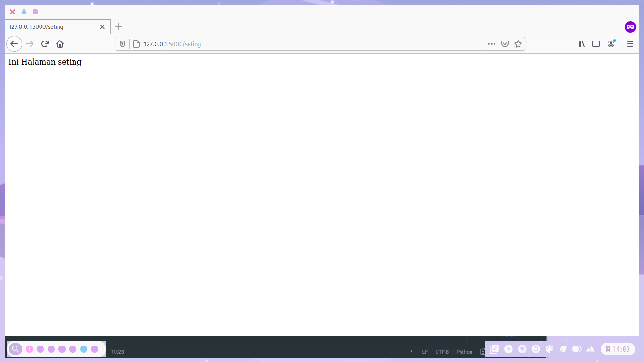This screenshot has width=644, height=362.
Task: Select the 127.0.0.1:5000/seting tab
Action: tap(52, 27)
